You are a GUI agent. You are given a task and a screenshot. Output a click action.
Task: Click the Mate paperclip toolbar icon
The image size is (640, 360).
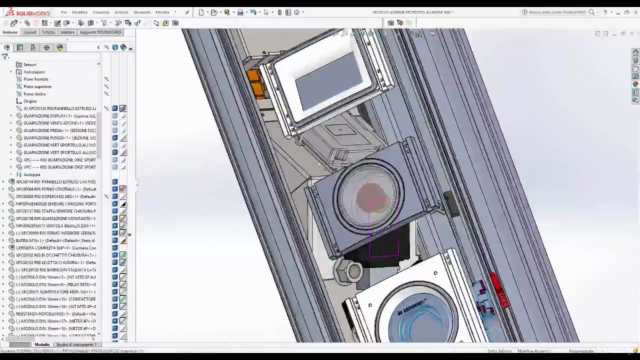coord(27,23)
